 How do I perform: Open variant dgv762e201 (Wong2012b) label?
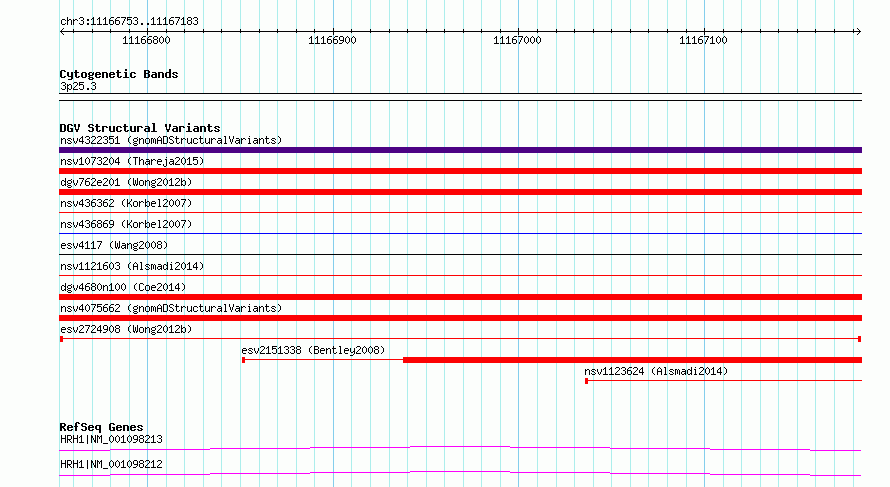[x=126, y=182]
